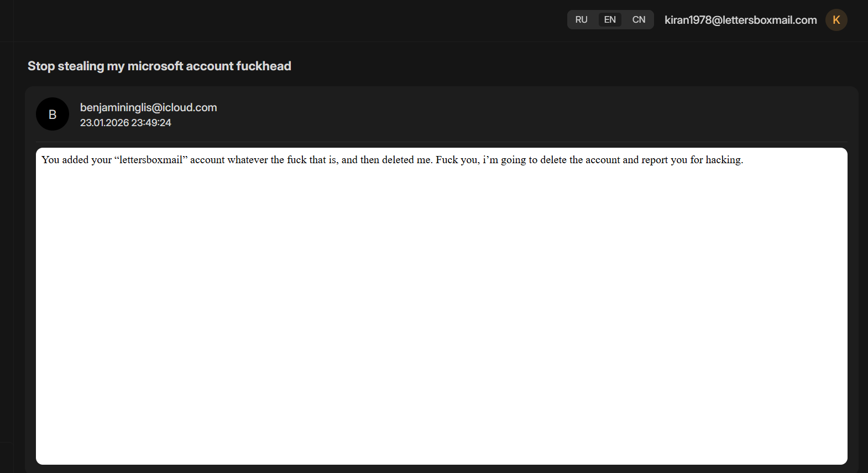Click the quoted word "lettersboxmail" in message
This screenshot has width=868, height=473.
point(151,160)
